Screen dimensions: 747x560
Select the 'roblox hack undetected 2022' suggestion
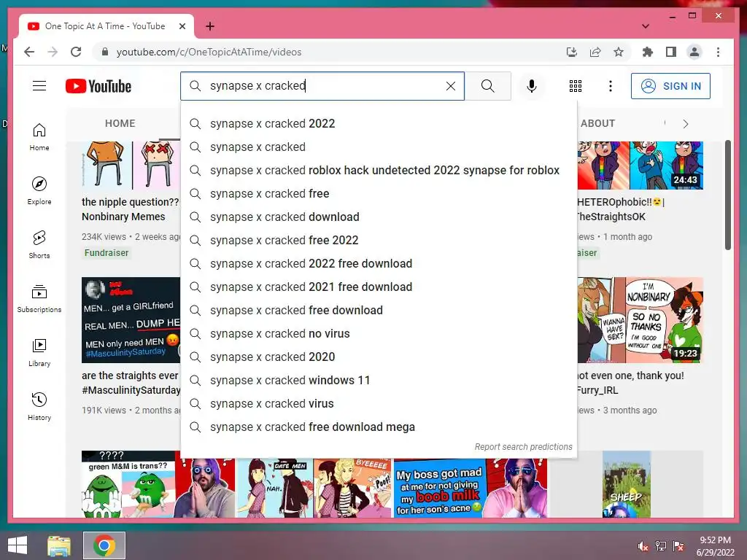click(379, 171)
